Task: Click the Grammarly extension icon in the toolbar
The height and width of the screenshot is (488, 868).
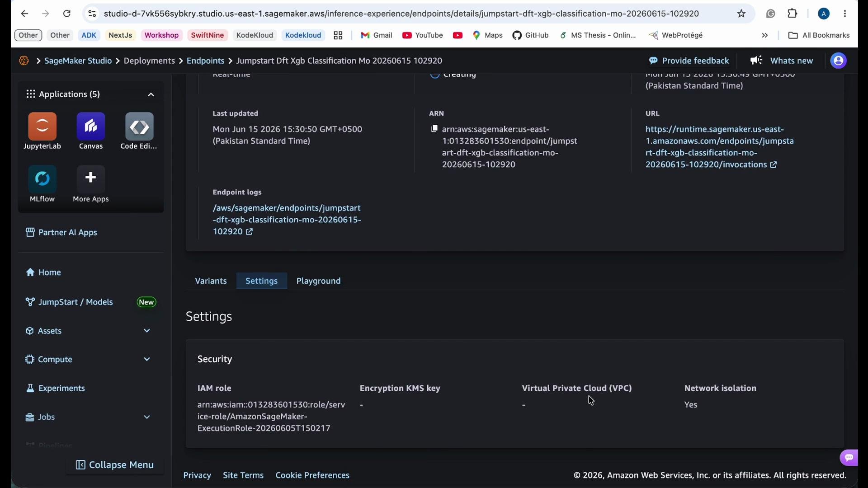Action: point(771,14)
